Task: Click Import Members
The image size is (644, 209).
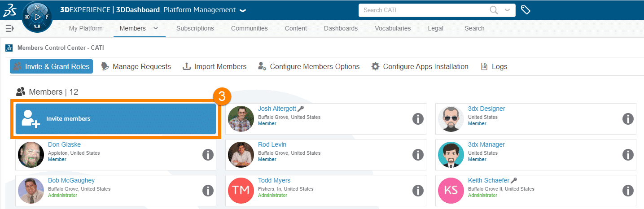Action: point(215,66)
